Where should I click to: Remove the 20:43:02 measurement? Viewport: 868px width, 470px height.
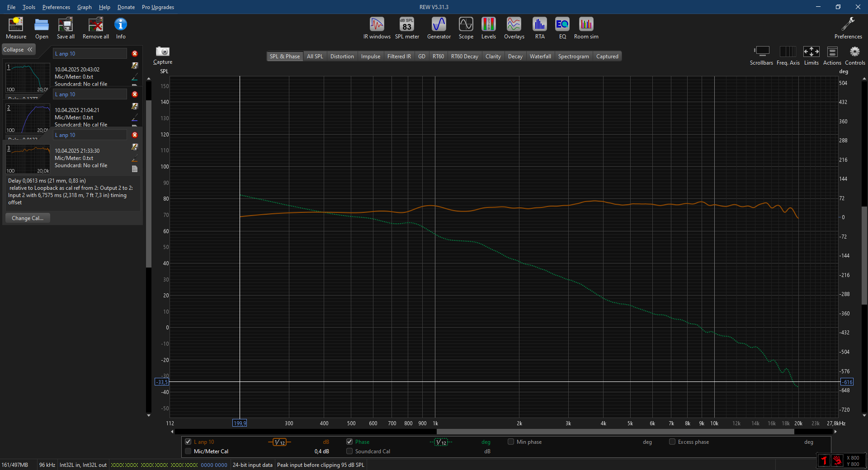[135, 53]
